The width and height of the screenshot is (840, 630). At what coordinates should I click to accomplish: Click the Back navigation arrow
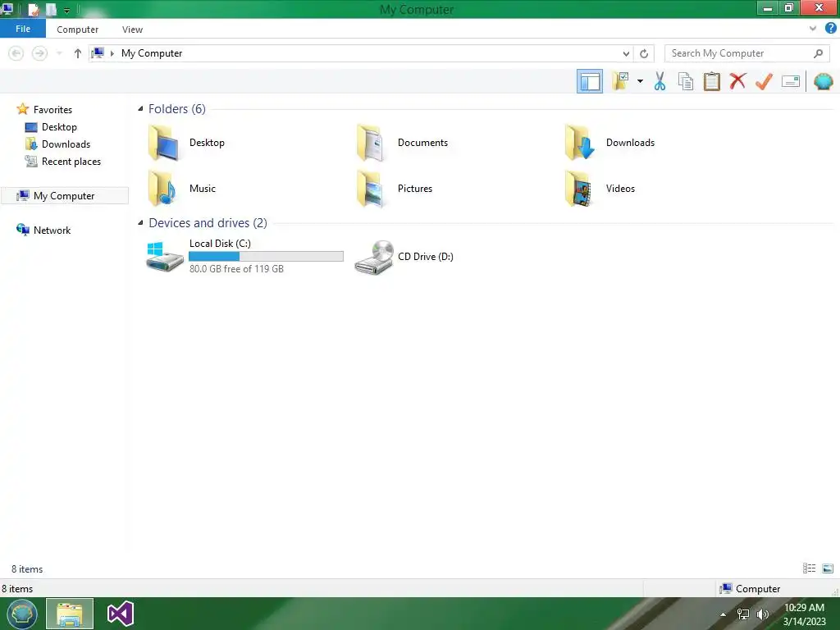(16, 53)
